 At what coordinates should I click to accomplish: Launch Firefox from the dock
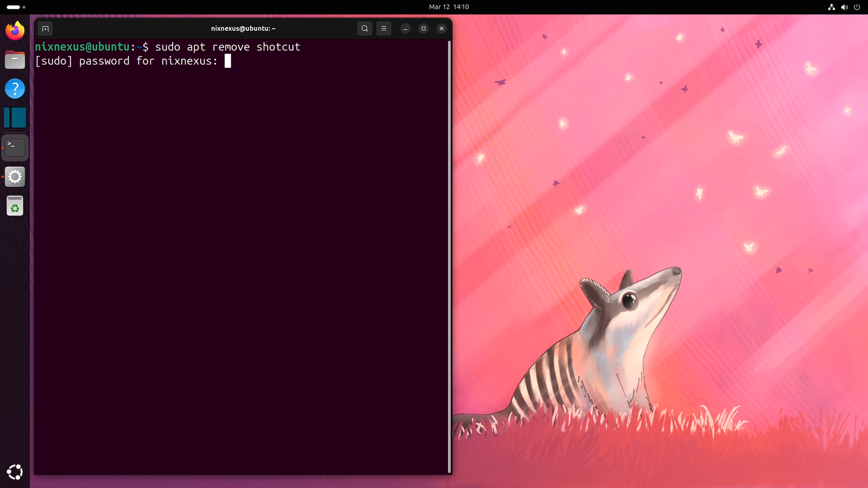[15, 31]
